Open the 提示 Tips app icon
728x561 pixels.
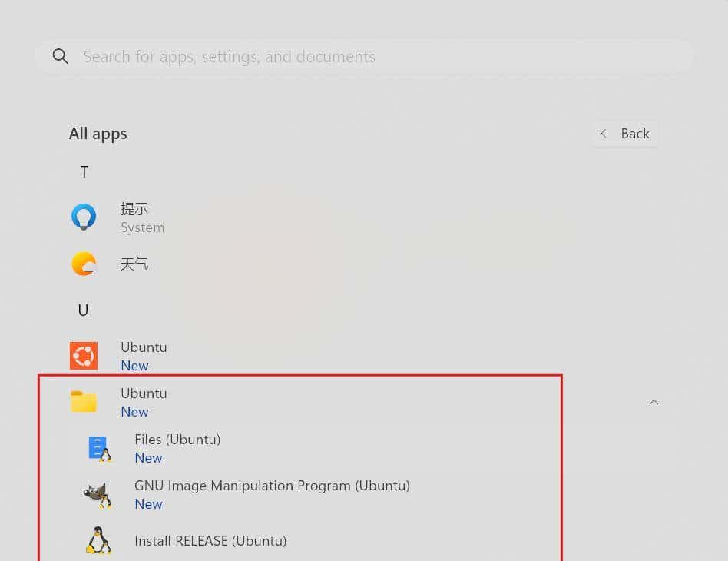83,216
